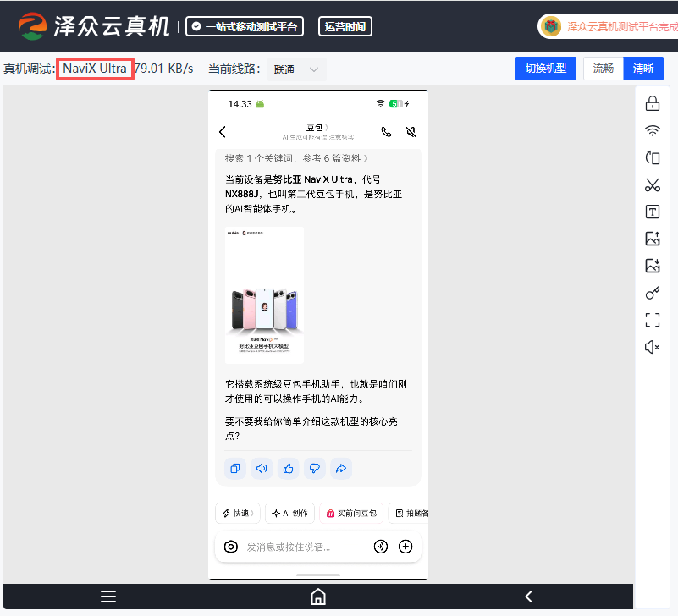Tap the plus icon in message bar
Viewport: 678px width, 616px height.
(x=405, y=547)
